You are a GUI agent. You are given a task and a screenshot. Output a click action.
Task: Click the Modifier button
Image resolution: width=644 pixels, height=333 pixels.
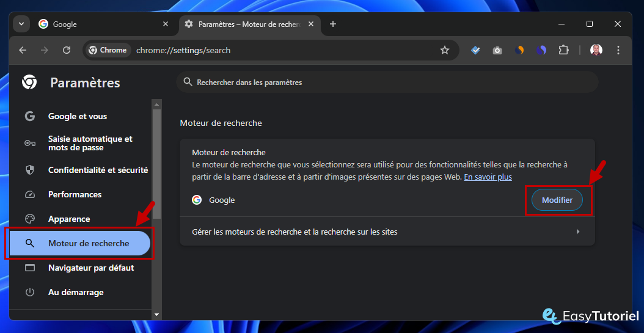click(x=557, y=200)
